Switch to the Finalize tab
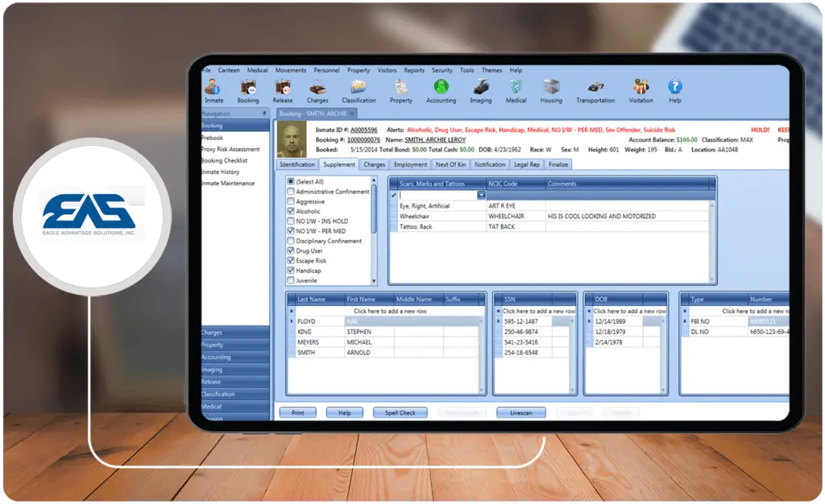825x504 pixels. 558,164
